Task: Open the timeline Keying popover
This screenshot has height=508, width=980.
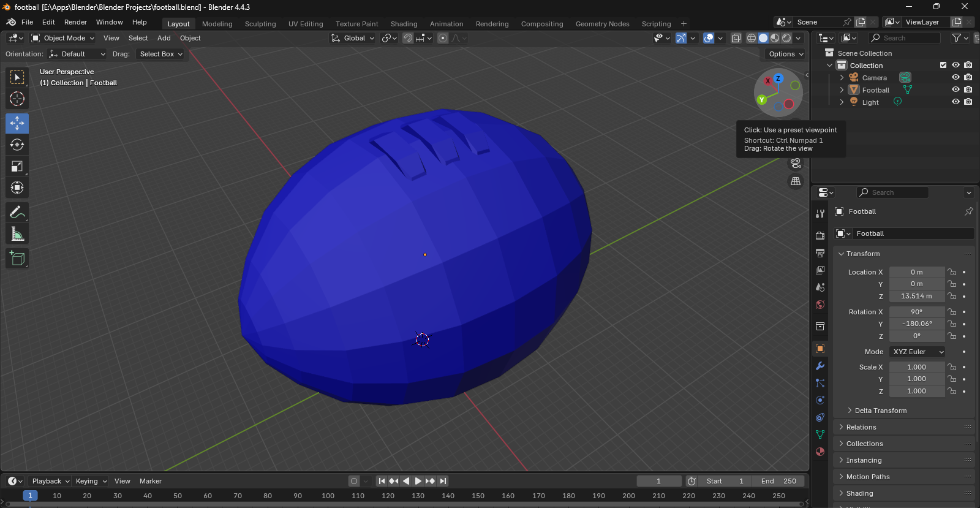Action: (90, 481)
